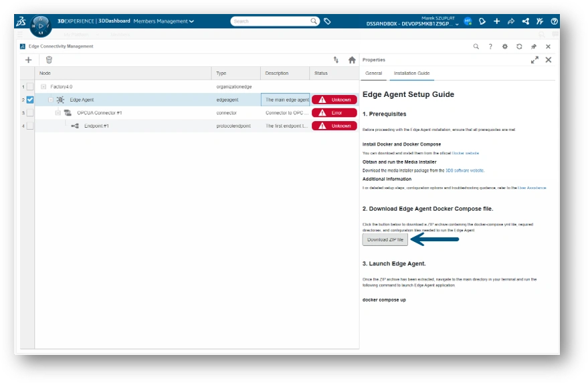Maximize the Properties panel
The image size is (588, 383).
[534, 60]
